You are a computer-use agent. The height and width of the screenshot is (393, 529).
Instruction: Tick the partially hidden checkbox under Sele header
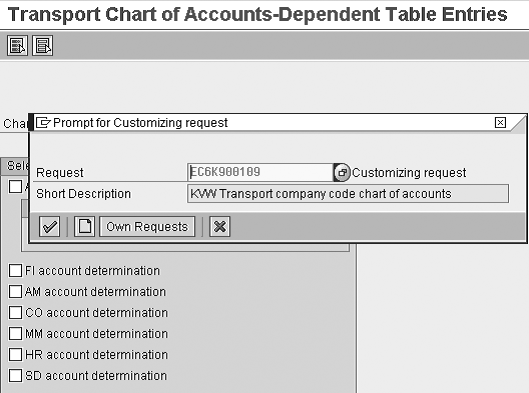click(x=15, y=187)
